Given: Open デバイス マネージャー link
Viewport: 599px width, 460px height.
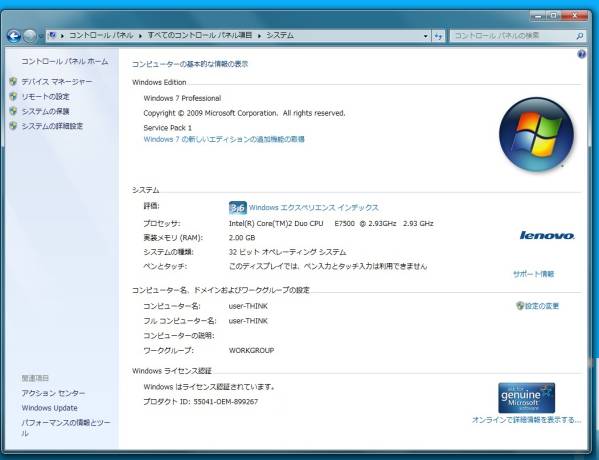Looking at the screenshot, I should (x=57, y=81).
